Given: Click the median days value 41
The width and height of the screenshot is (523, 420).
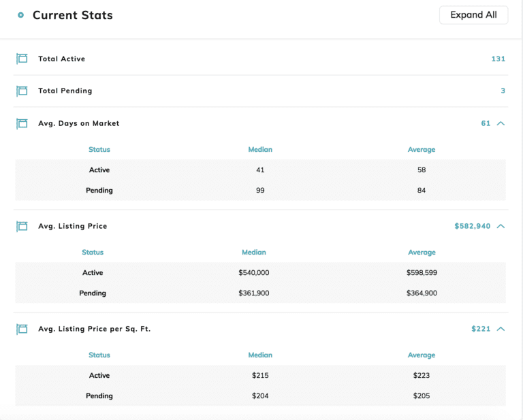Looking at the screenshot, I should (x=260, y=170).
